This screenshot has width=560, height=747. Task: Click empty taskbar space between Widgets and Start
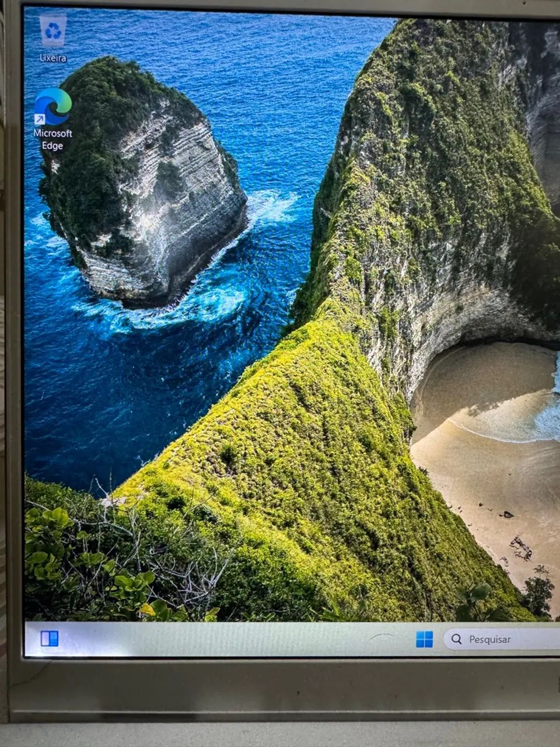pos(233,639)
